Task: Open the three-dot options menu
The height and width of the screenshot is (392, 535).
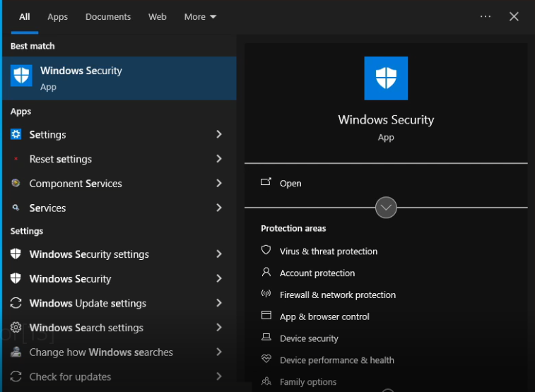Action: pyautogui.click(x=486, y=16)
